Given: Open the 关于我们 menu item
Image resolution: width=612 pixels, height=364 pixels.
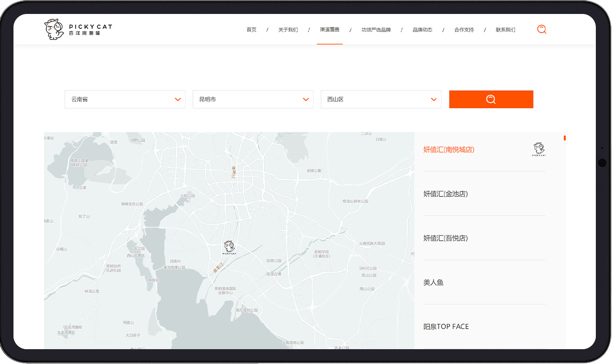Looking at the screenshot, I should tap(288, 30).
